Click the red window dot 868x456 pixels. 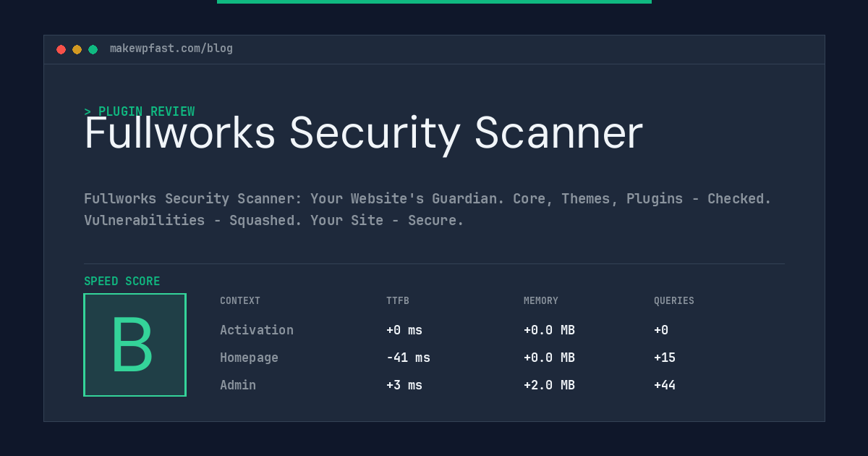(61, 49)
